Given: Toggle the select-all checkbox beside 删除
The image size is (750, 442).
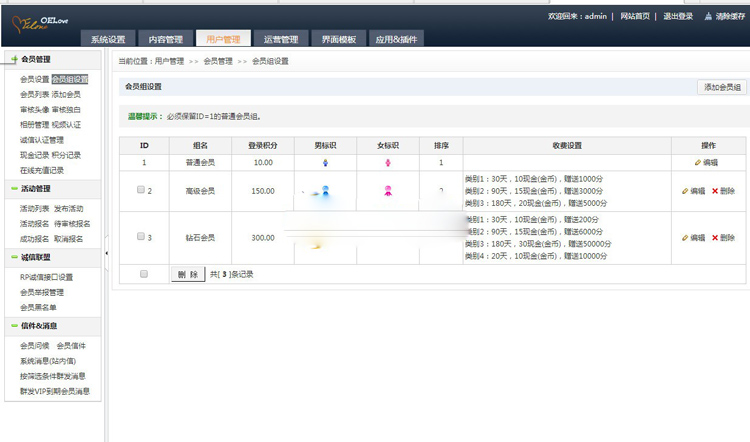Looking at the screenshot, I should point(144,273).
